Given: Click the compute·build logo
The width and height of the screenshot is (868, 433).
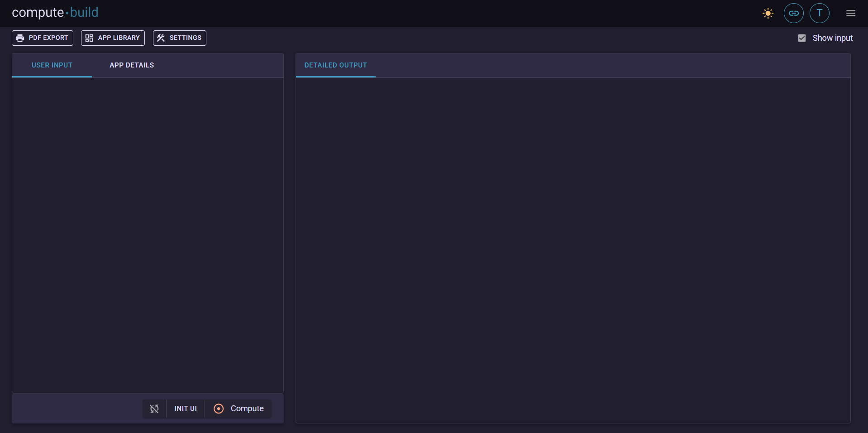Looking at the screenshot, I should coord(54,13).
